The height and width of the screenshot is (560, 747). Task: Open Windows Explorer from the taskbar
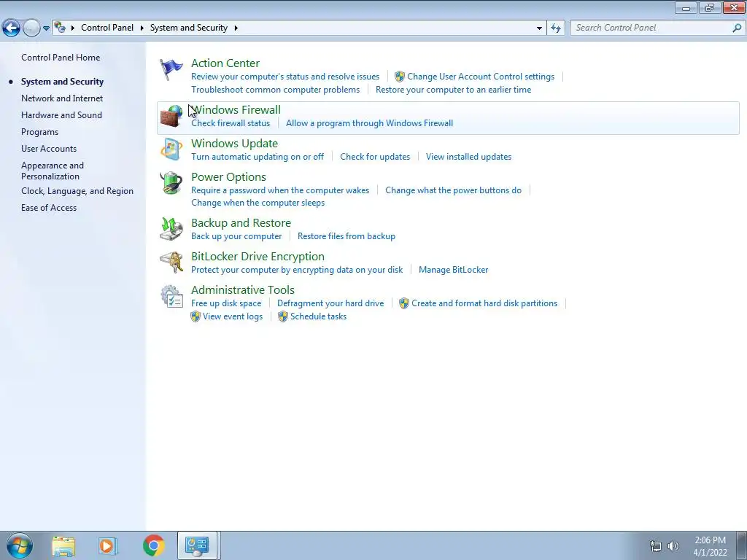[x=63, y=545]
